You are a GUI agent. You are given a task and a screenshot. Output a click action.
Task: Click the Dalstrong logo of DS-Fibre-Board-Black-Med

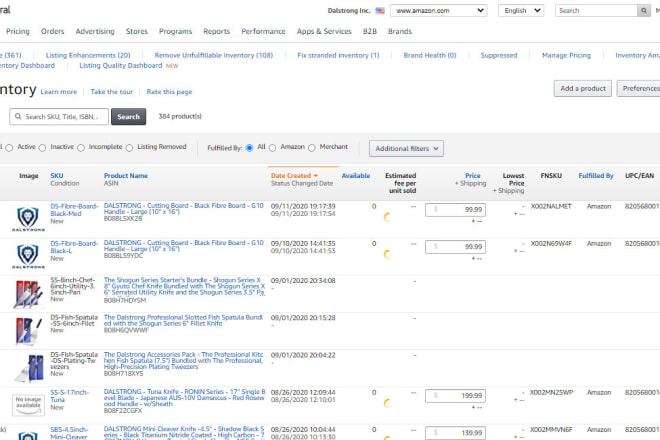[x=28, y=219]
